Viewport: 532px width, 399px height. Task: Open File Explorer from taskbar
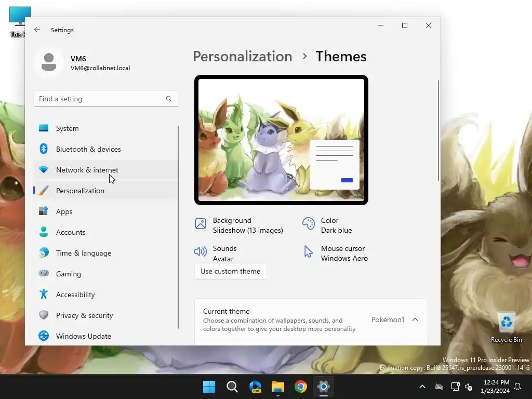pyautogui.click(x=278, y=387)
